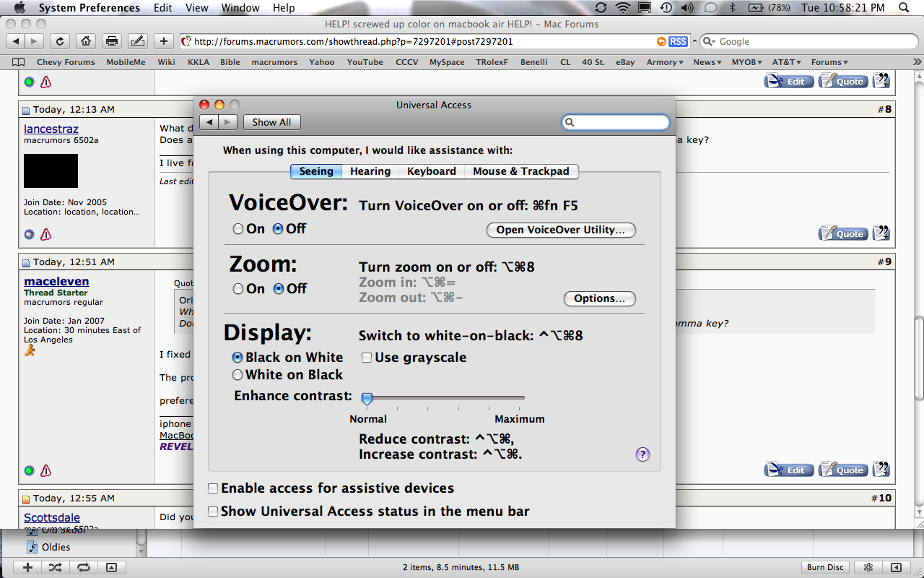Screen dimensions: 924x578
Task: Open the AT&T bookmarks dropdown
Action: coord(787,62)
